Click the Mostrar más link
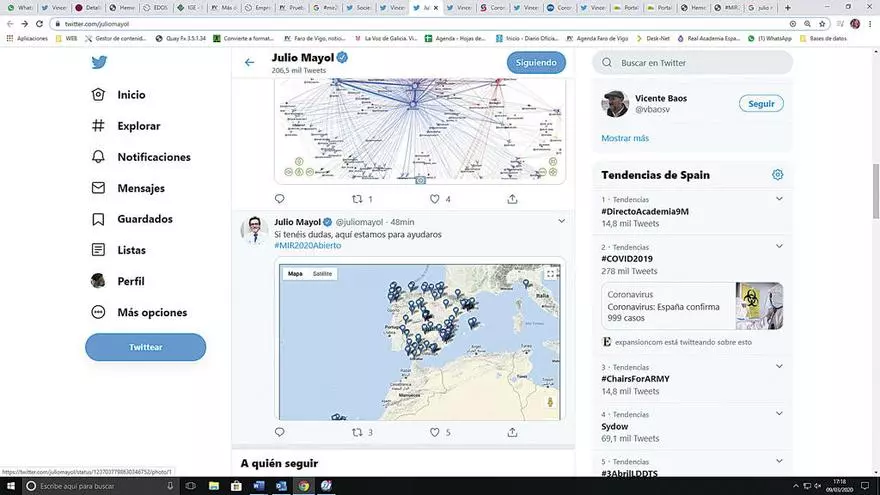The image size is (880, 495). tap(625, 138)
